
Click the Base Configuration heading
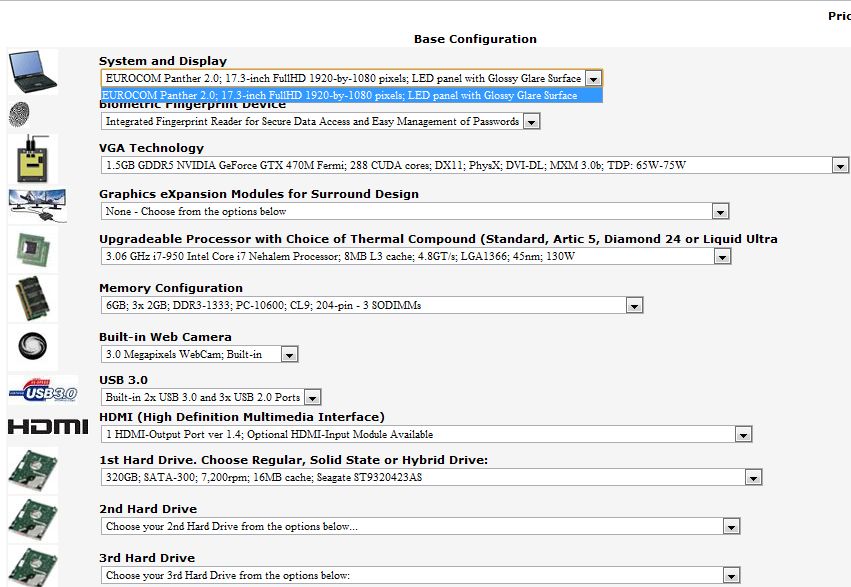click(475, 39)
